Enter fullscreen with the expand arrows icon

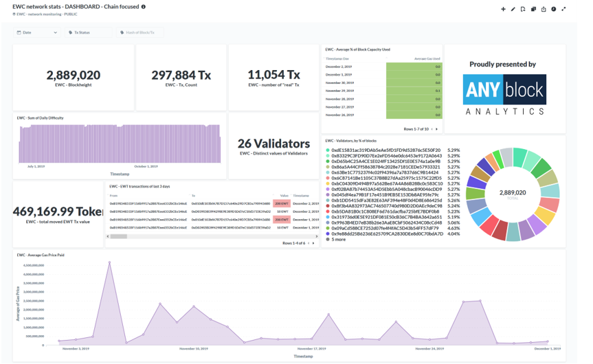[564, 9]
